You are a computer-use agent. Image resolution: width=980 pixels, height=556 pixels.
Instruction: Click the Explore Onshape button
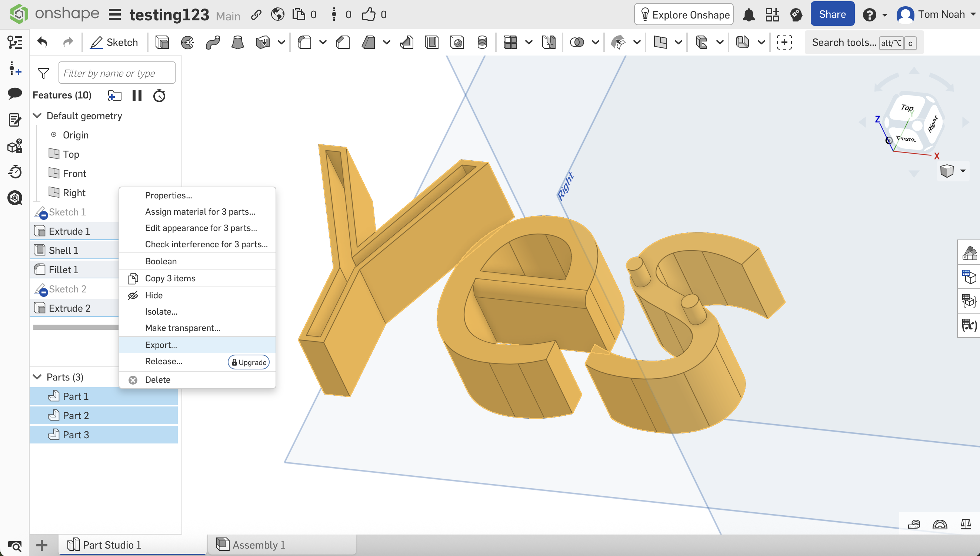(x=683, y=14)
